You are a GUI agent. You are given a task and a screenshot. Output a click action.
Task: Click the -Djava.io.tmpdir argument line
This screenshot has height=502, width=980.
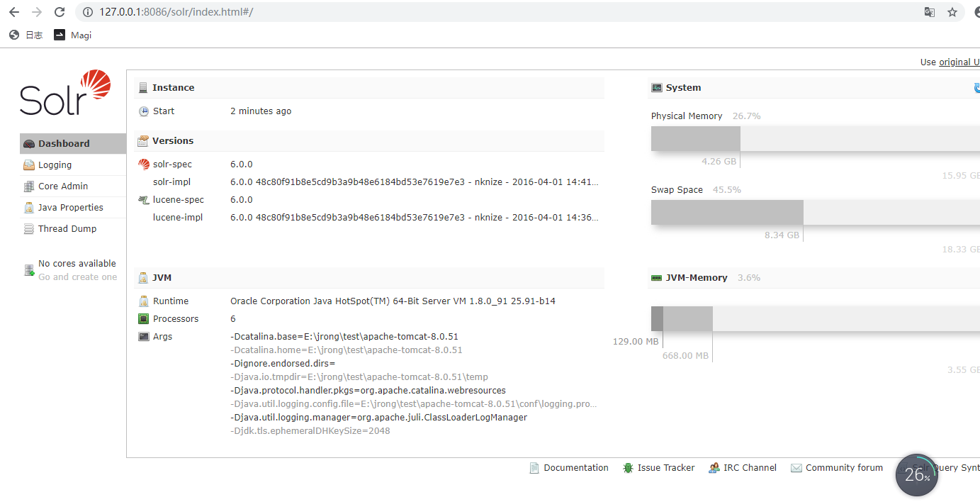[x=359, y=377]
